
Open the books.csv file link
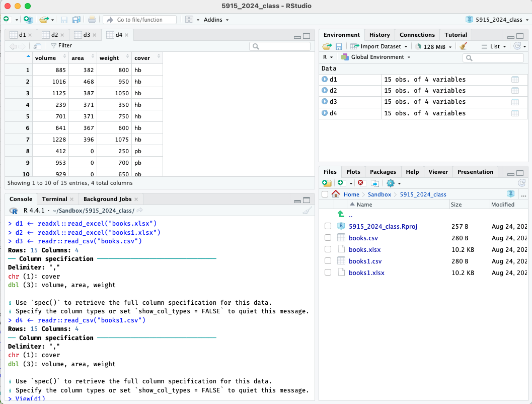click(363, 238)
